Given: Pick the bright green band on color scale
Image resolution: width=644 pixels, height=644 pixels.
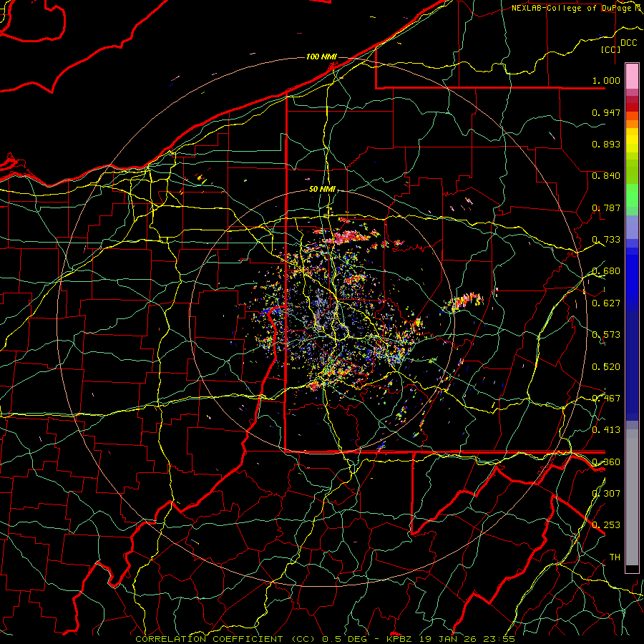Looking at the screenshot, I should pyautogui.click(x=632, y=195).
